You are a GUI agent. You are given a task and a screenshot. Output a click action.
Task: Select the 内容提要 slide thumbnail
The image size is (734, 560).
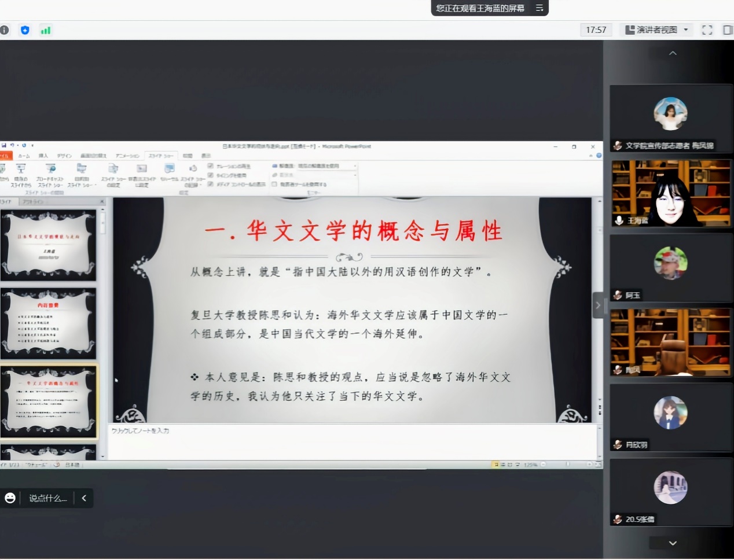(49, 323)
